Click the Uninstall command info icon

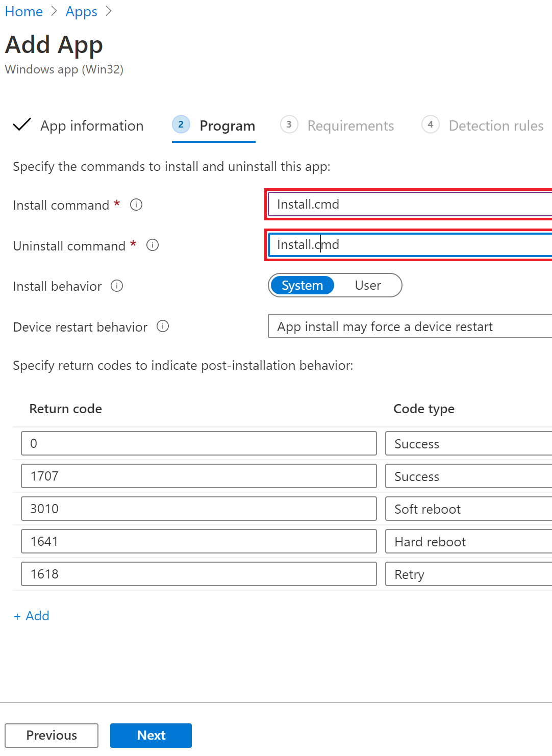pyautogui.click(x=152, y=245)
